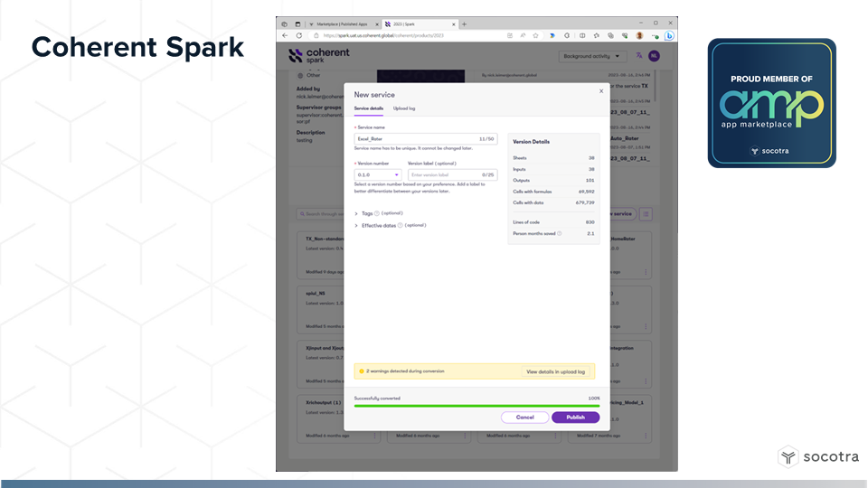Click the yellow warning indicator icon
This screenshot has width=868, height=488.
tap(362, 371)
